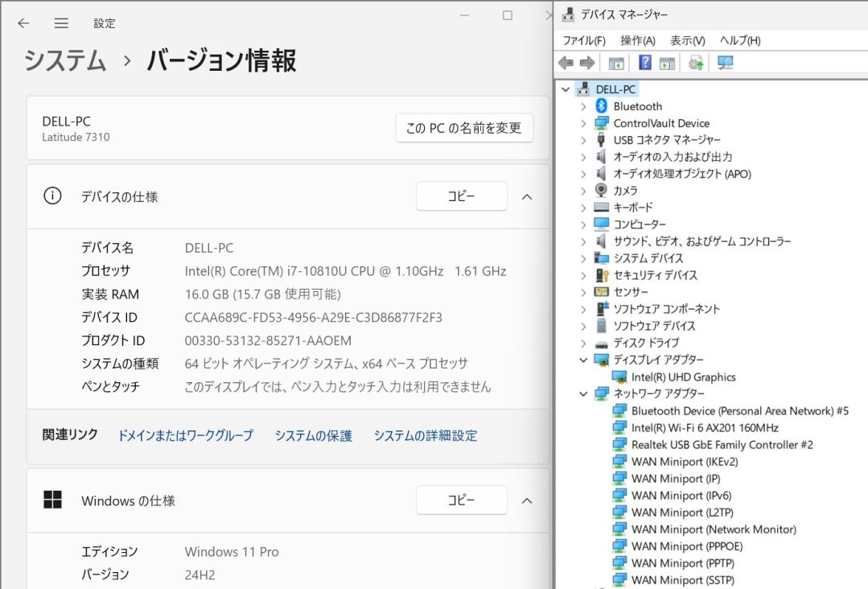Open the ヘルプ(H) menu
This screenshot has height=589, width=868.
point(740,40)
